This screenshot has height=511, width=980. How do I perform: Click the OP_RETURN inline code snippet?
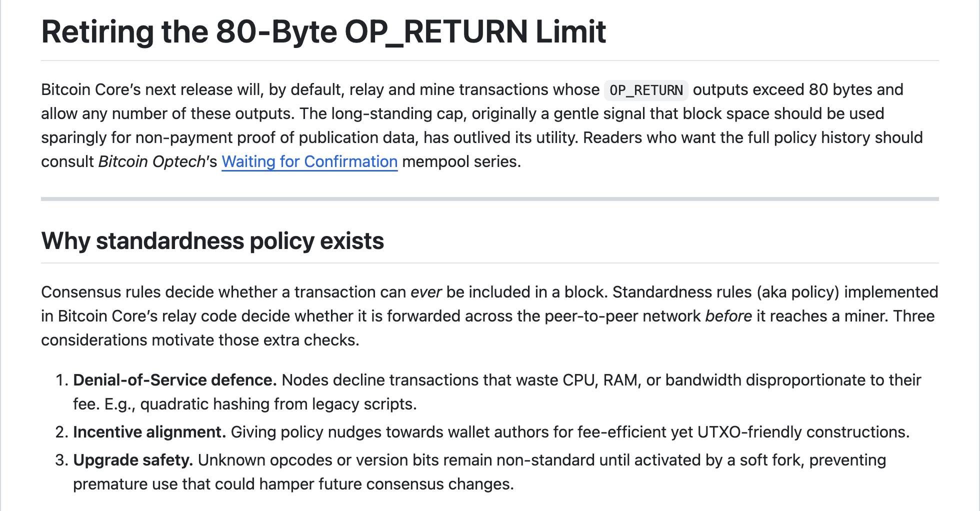(x=646, y=90)
